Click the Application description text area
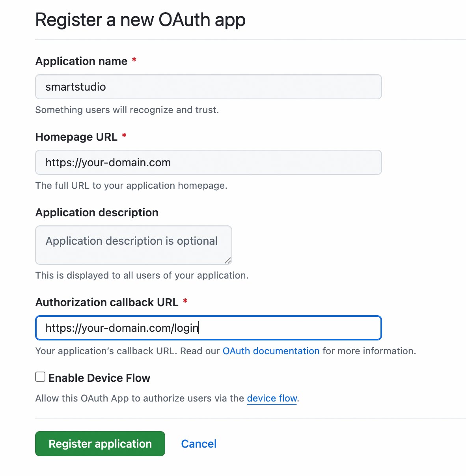The image size is (466, 476). [x=134, y=245]
